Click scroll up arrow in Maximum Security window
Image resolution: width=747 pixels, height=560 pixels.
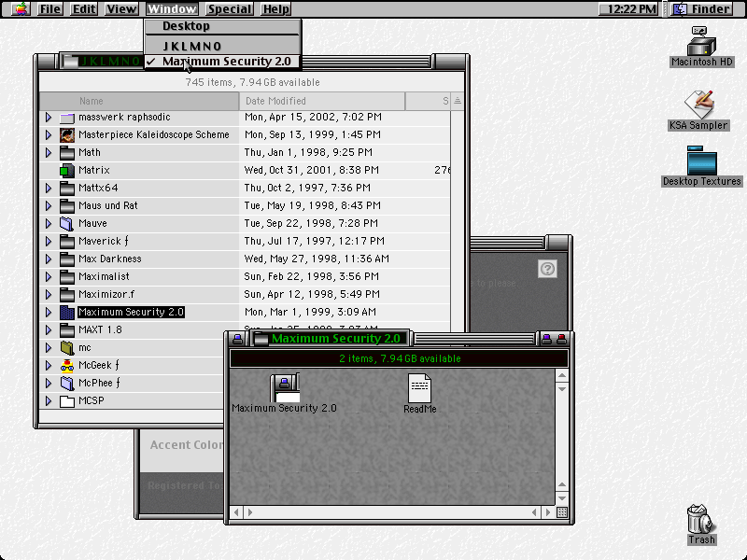click(562, 376)
